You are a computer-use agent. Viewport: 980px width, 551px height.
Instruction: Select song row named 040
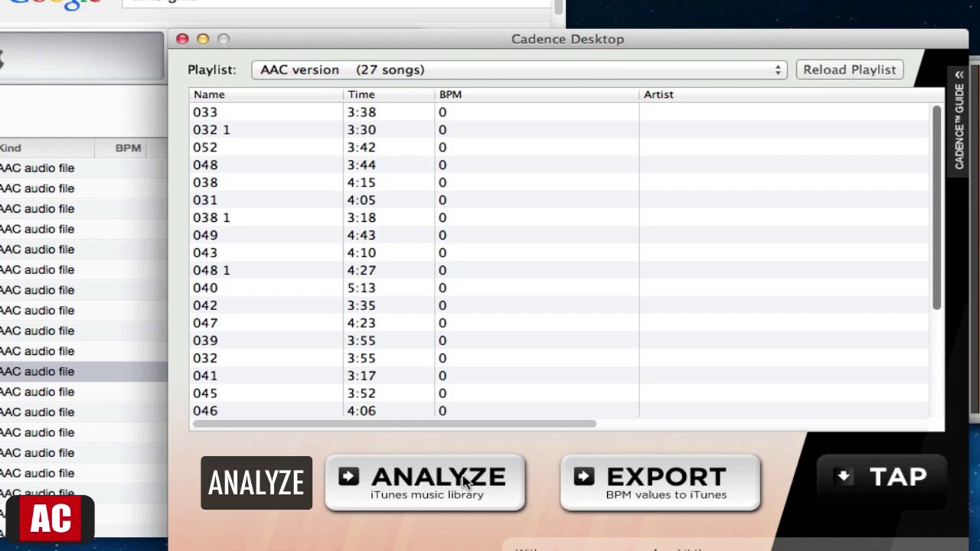pos(559,288)
